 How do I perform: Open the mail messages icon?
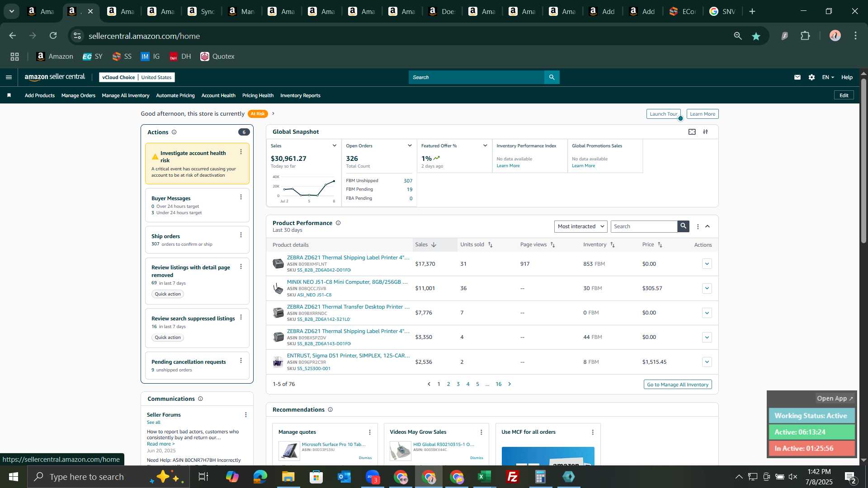(x=797, y=77)
